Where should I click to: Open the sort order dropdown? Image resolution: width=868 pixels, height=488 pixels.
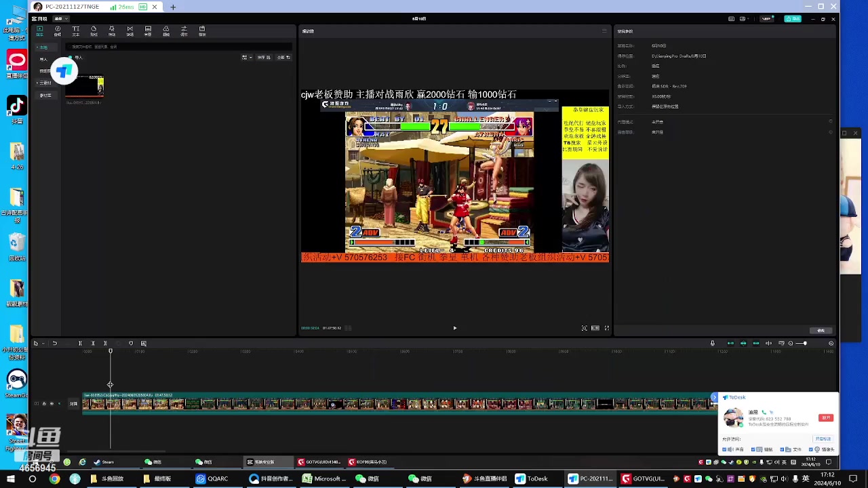(264, 58)
